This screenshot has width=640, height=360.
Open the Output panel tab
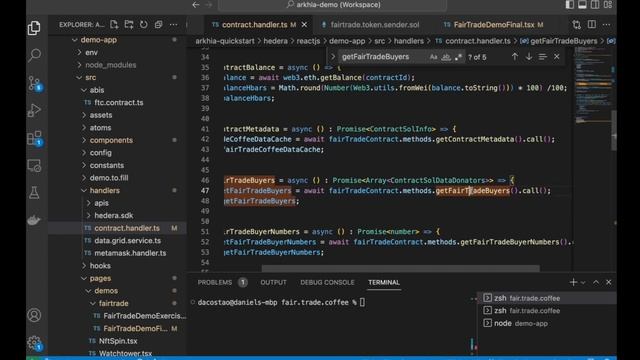point(273,282)
